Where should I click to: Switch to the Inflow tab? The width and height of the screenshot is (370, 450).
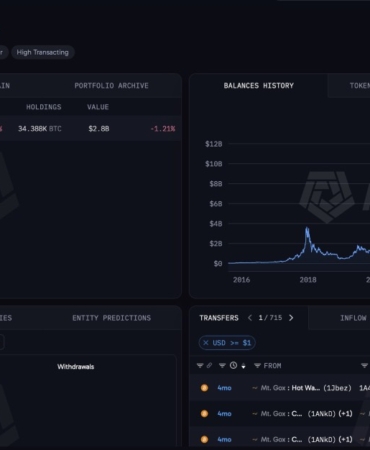click(x=353, y=318)
